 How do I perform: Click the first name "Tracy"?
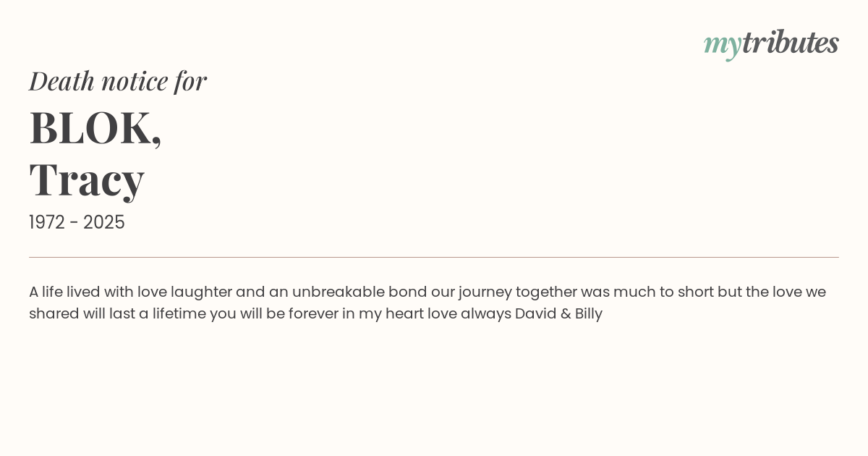(87, 180)
